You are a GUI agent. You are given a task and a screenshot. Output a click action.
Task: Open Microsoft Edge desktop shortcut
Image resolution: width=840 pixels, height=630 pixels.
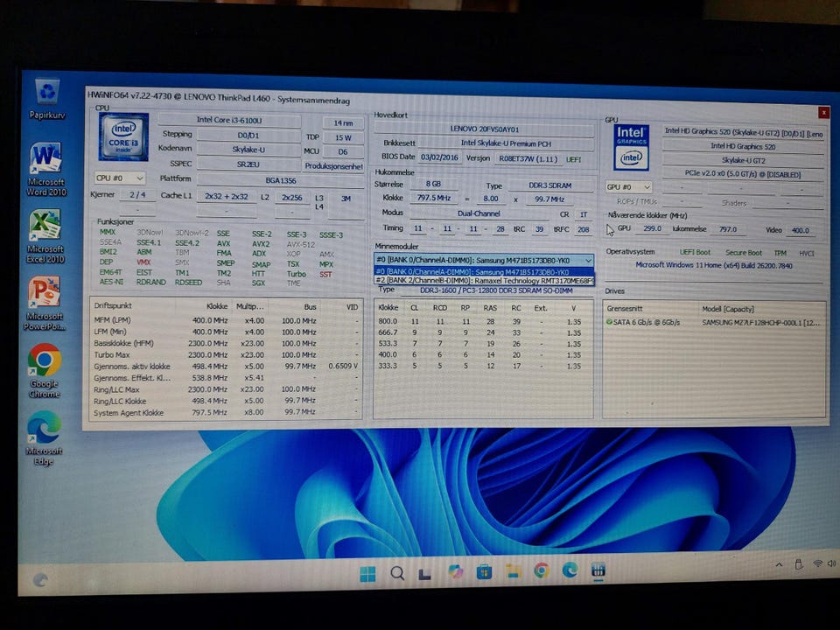click(x=44, y=437)
